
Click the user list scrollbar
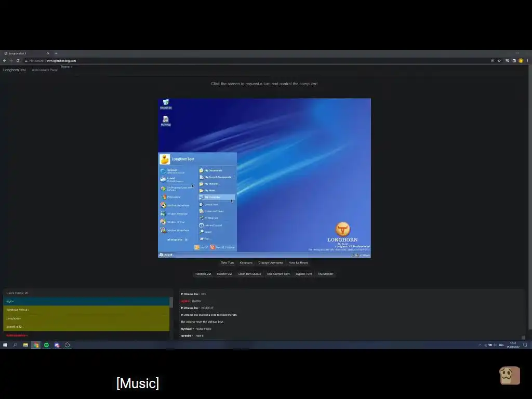click(x=171, y=302)
